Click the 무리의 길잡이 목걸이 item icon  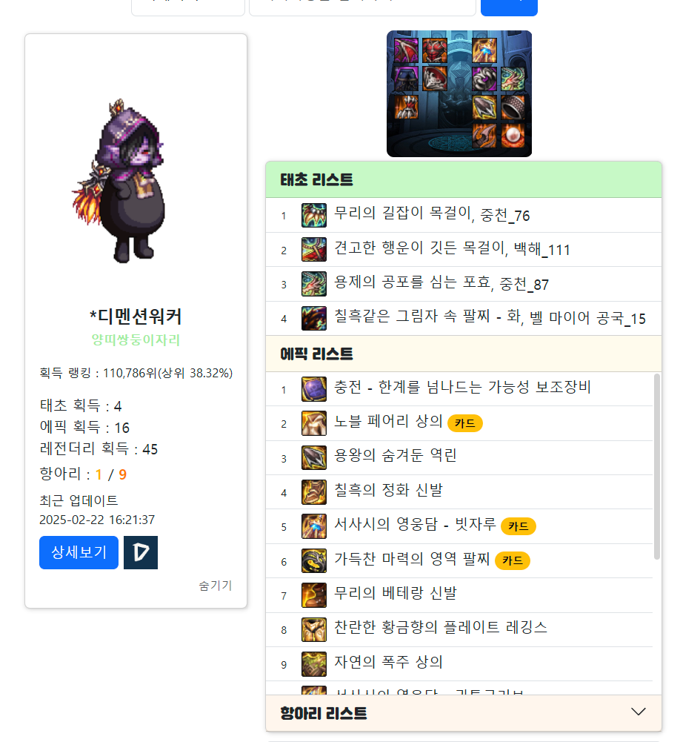pos(313,215)
